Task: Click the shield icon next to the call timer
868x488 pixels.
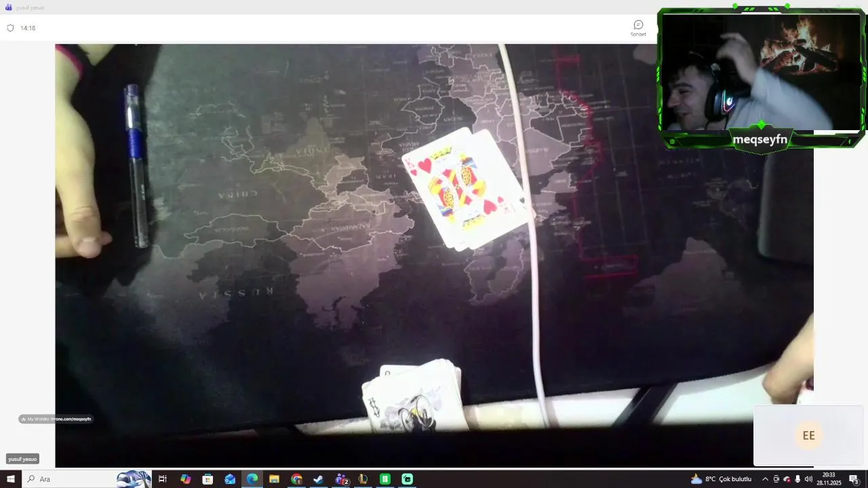Action: click(10, 28)
